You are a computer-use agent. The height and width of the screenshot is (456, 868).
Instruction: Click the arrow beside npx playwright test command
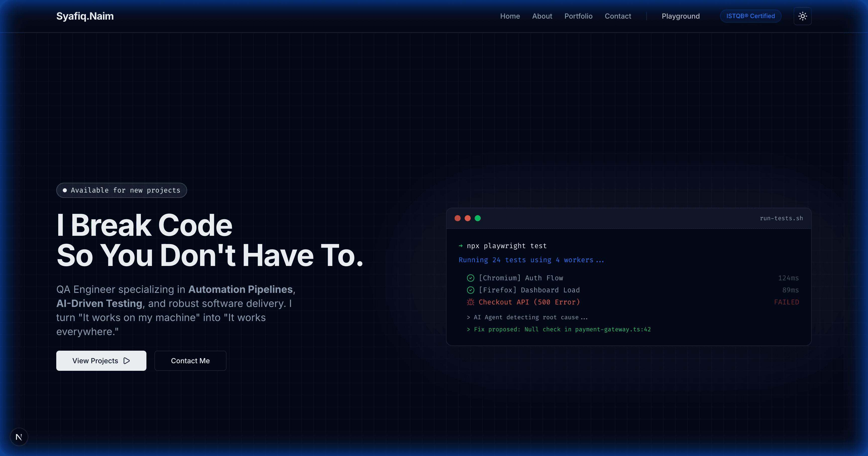tap(460, 246)
